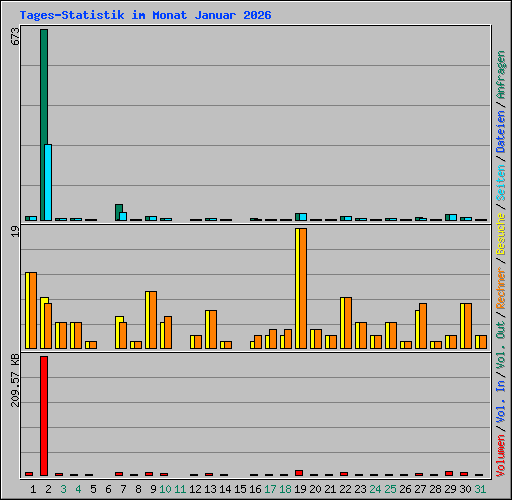Click the tall red Volumen bar for day 2

44,416
